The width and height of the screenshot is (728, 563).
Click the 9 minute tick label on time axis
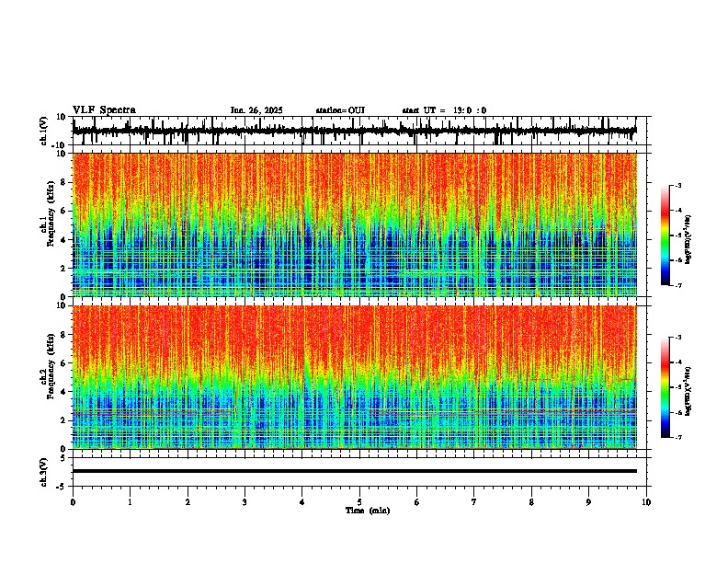[588, 502]
